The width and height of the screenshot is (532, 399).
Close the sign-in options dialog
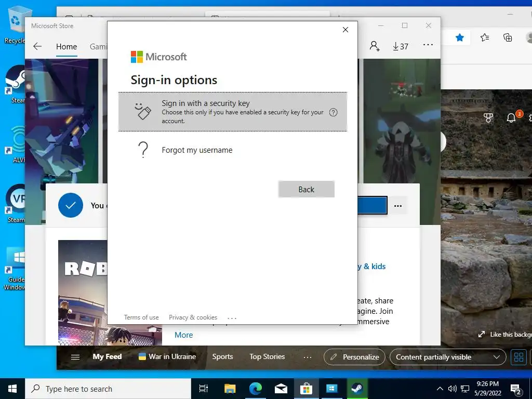click(345, 30)
